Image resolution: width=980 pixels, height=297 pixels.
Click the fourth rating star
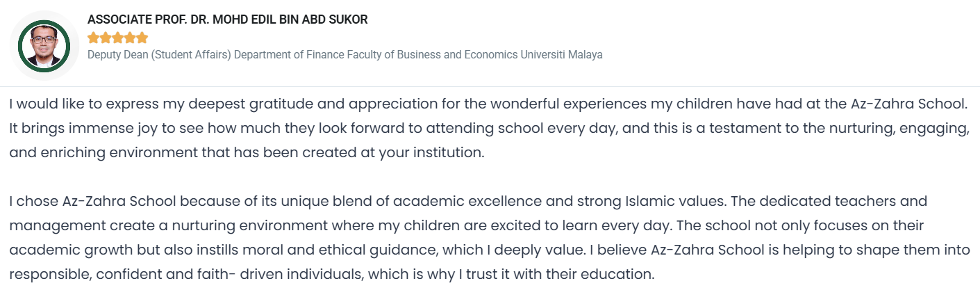pyautogui.click(x=131, y=38)
